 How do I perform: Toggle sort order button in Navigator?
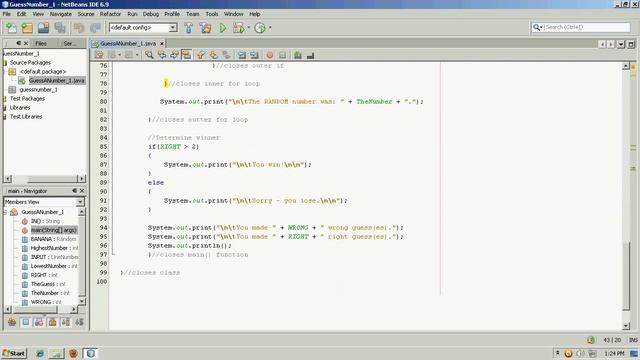79,322
